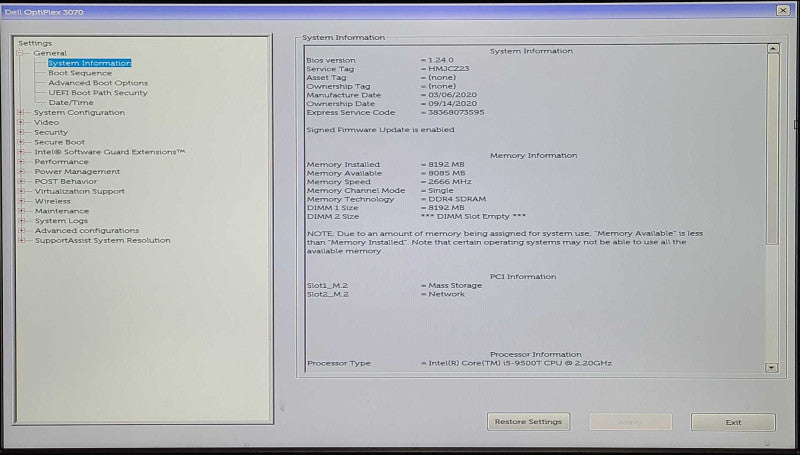Image resolution: width=800 pixels, height=455 pixels.
Task: Click Memory Speed value 2666 MHz
Action: (x=449, y=182)
